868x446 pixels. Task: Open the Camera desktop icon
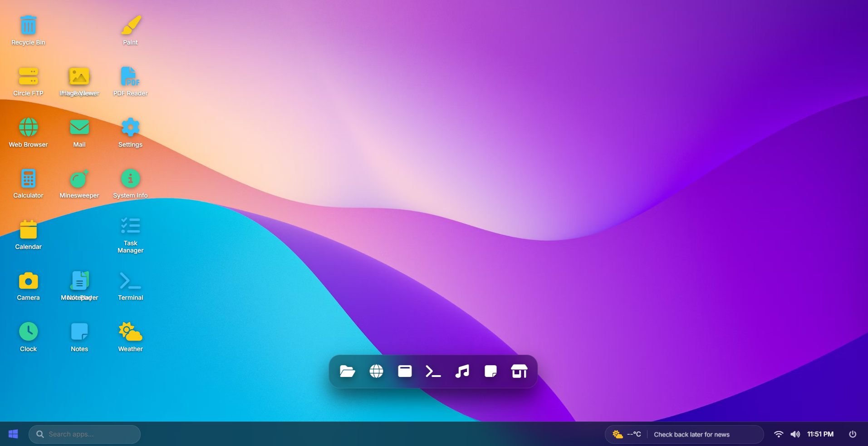28,286
